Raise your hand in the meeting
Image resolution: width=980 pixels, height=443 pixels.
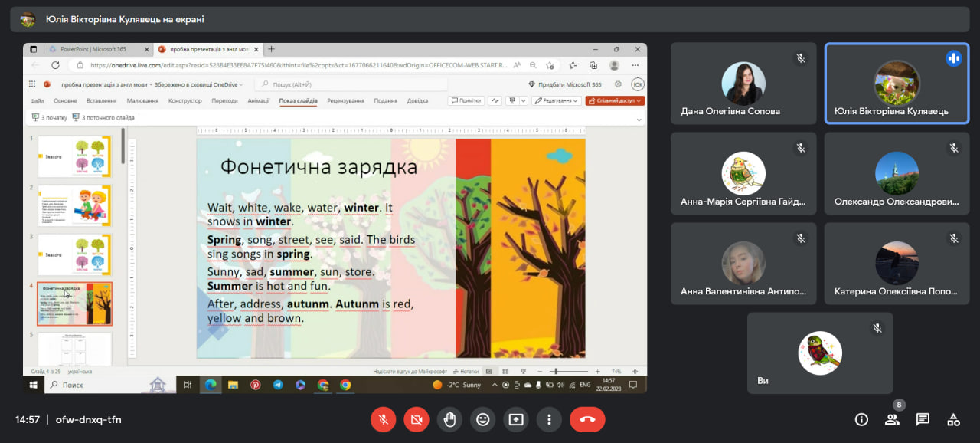(449, 419)
